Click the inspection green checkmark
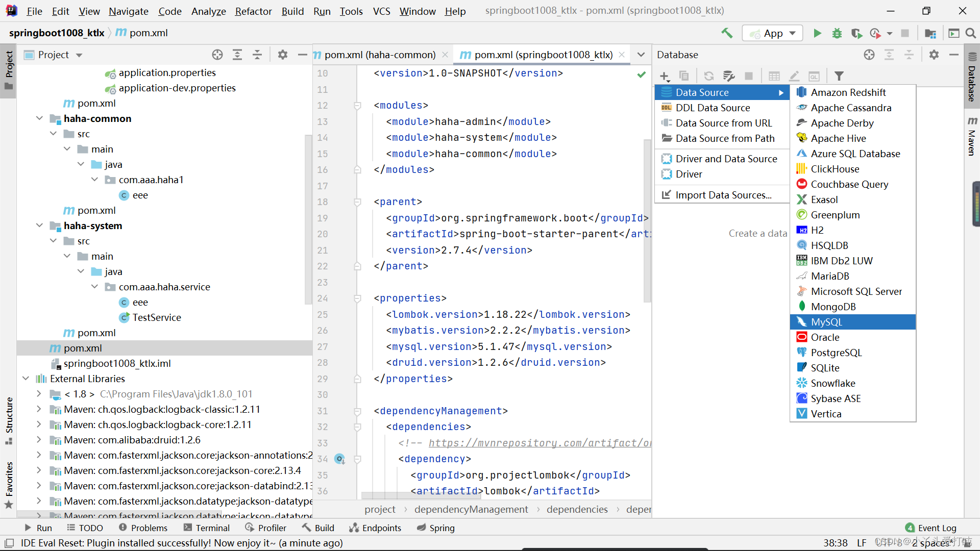Screen dimensions: 980x551 tap(641, 74)
